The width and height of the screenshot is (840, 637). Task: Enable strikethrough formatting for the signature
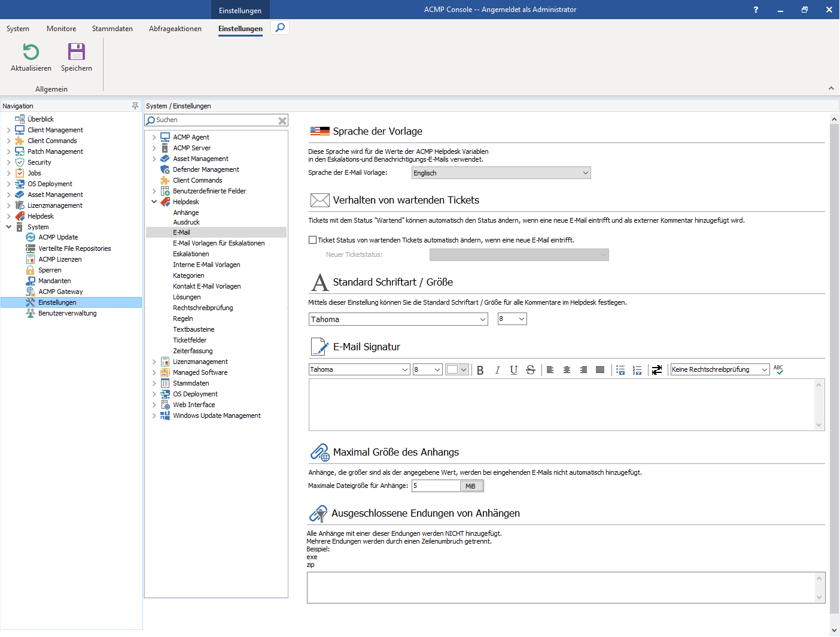(x=531, y=369)
